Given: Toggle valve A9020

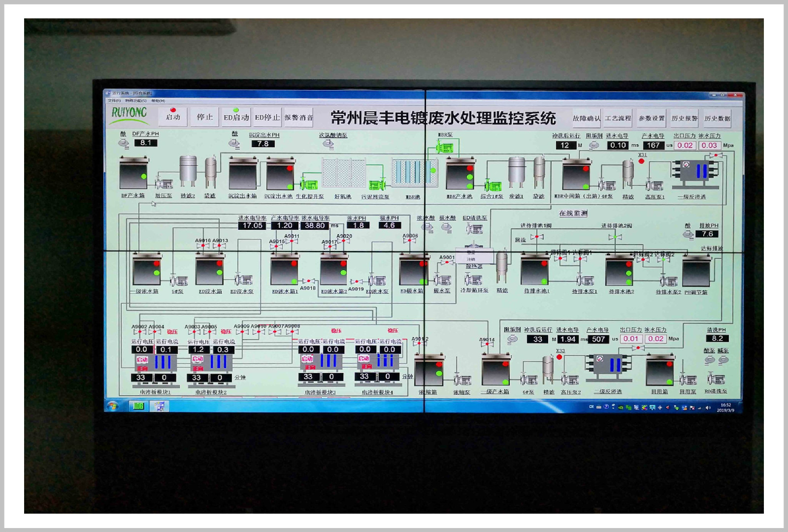Looking at the screenshot, I should click(x=344, y=241).
